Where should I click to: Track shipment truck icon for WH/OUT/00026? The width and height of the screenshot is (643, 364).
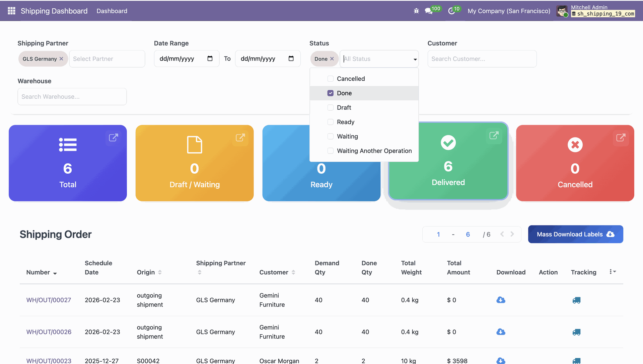576,332
